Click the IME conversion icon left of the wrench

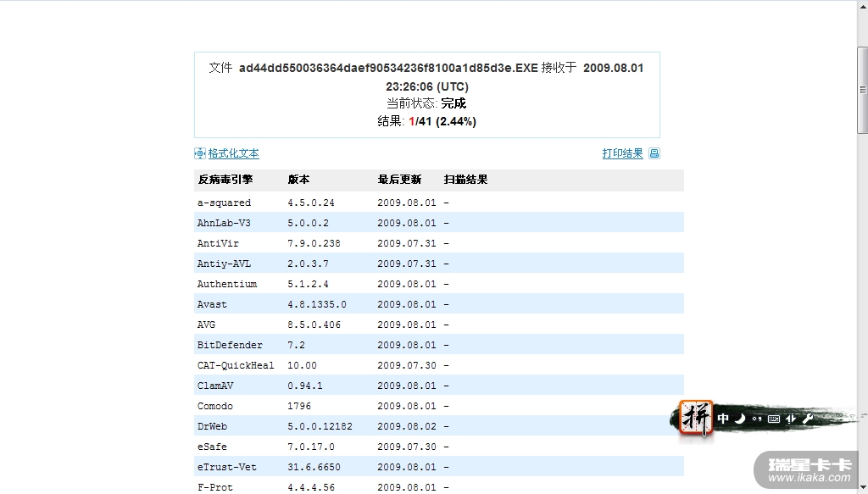coord(791,419)
